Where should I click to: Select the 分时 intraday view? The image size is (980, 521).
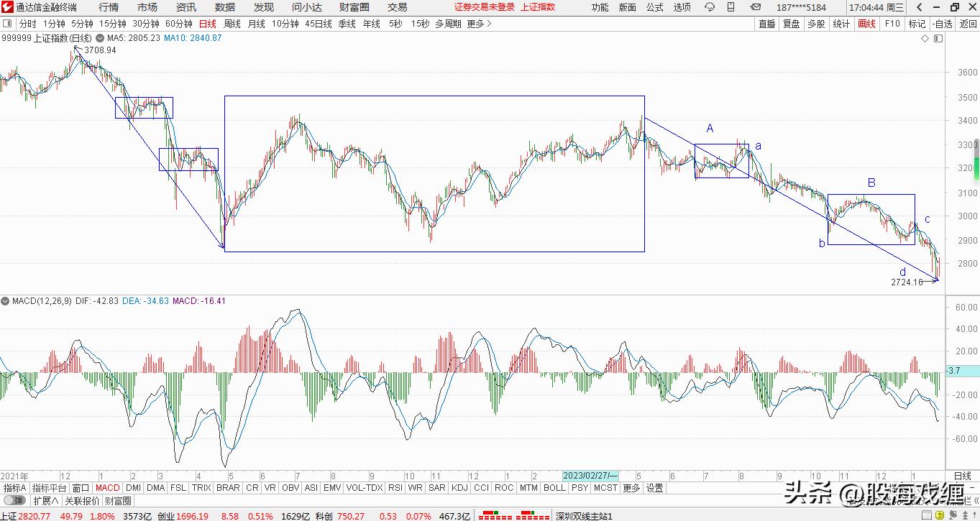click(x=28, y=24)
